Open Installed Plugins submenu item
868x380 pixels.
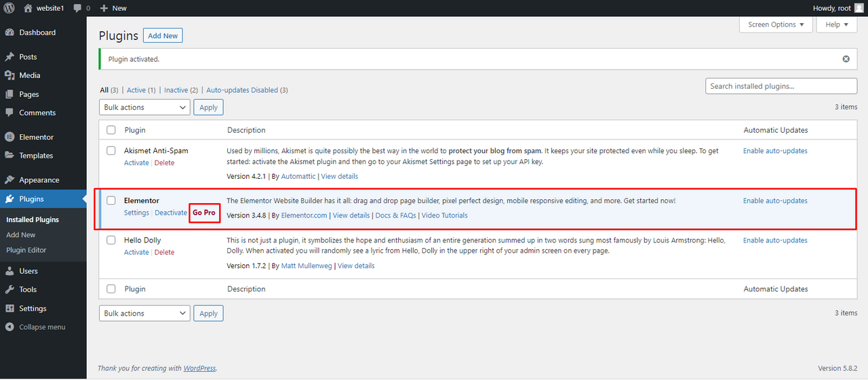click(33, 219)
